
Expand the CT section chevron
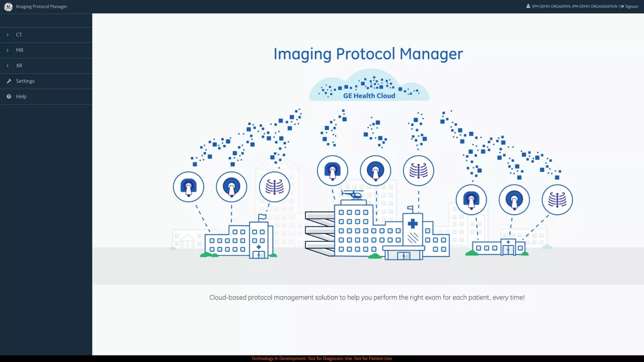click(8, 35)
